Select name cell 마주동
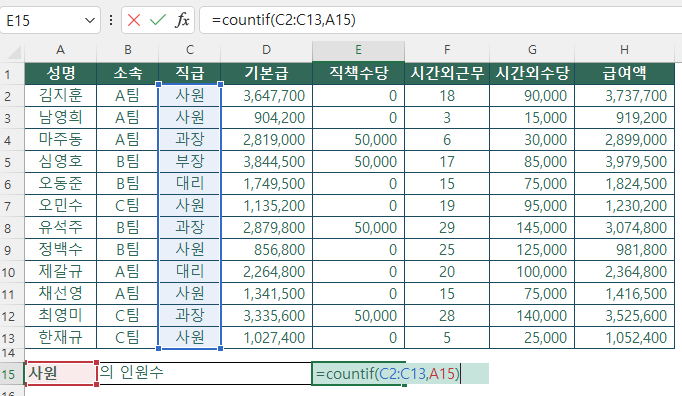The image size is (682, 396). (x=60, y=140)
